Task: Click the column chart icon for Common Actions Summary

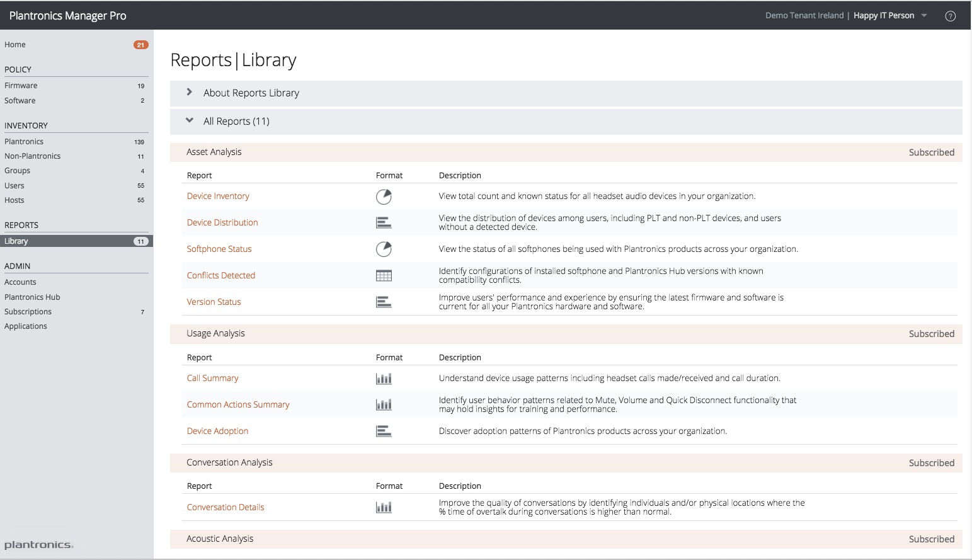Action: pyautogui.click(x=384, y=405)
